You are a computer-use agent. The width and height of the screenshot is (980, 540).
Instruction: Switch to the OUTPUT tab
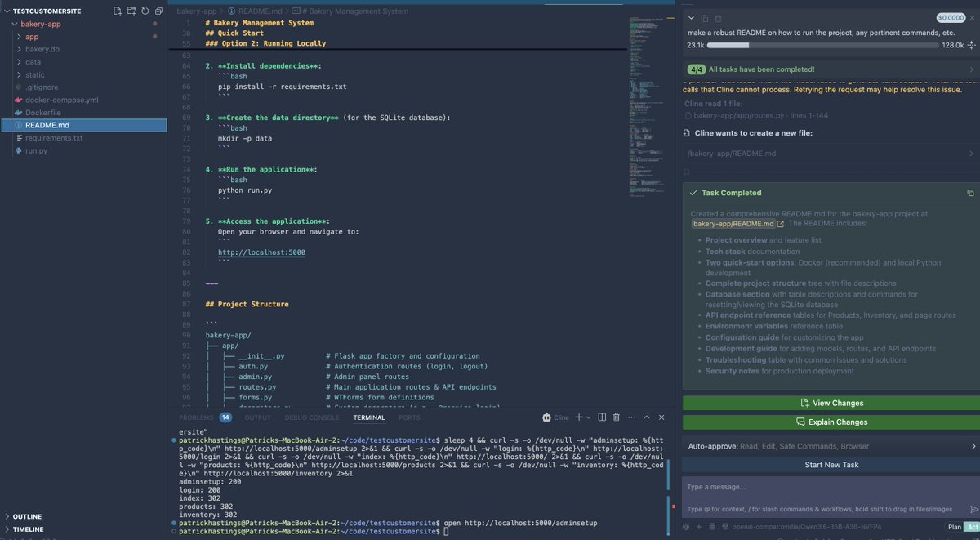click(258, 417)
